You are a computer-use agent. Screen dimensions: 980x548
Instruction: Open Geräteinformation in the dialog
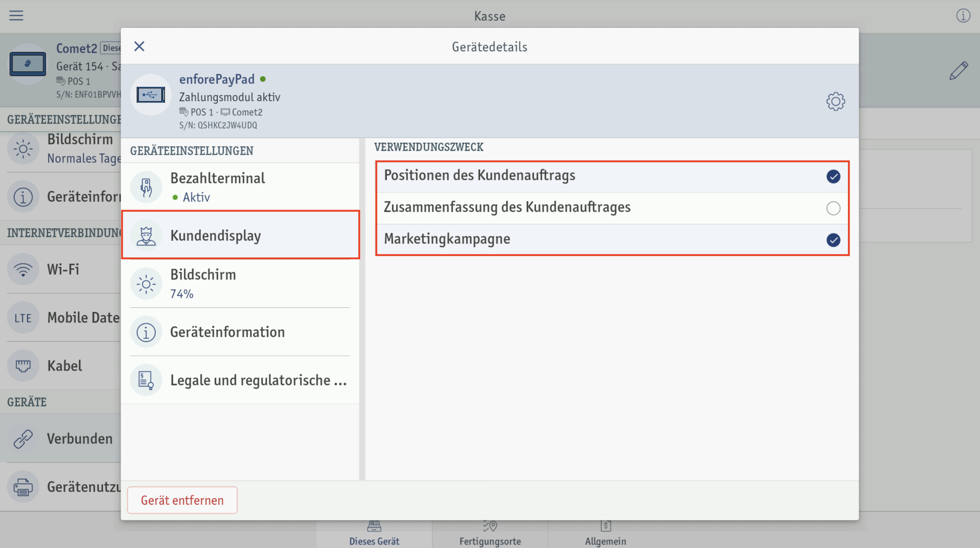click(x=240, y=332)
